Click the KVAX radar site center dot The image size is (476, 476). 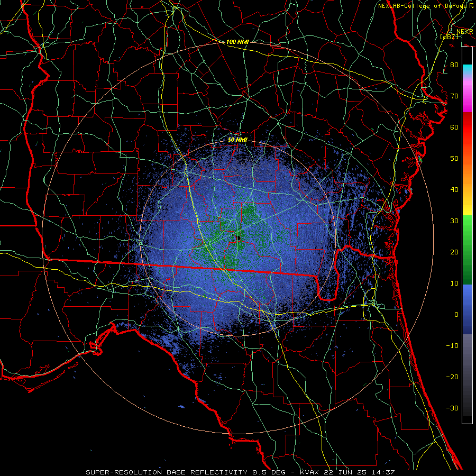(239, 238)
